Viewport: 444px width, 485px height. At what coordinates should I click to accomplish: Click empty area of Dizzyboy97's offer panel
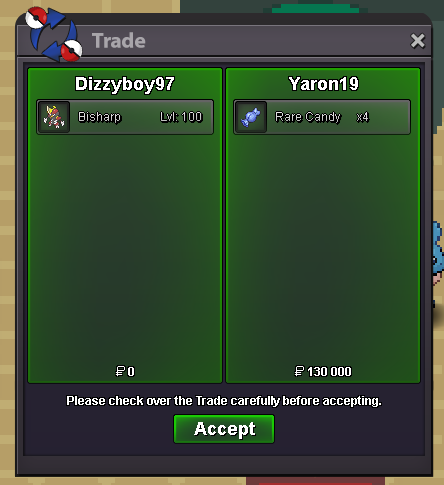(125, 247)
